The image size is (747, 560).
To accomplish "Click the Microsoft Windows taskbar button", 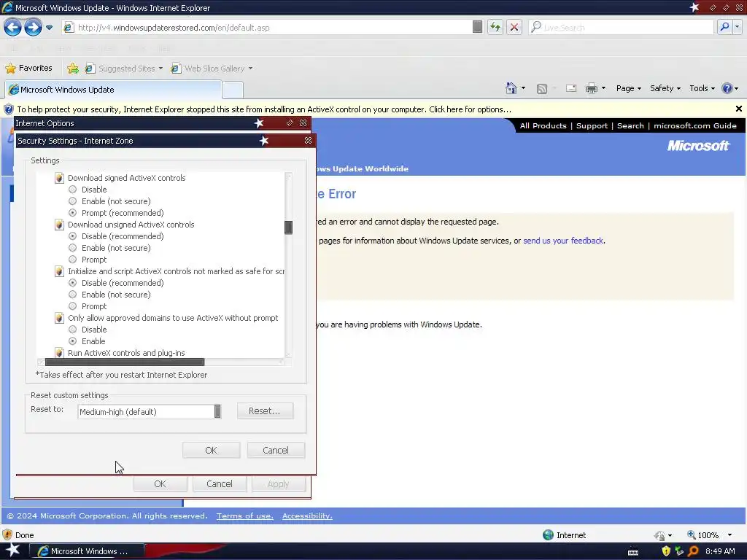I will tap(88, 551).
